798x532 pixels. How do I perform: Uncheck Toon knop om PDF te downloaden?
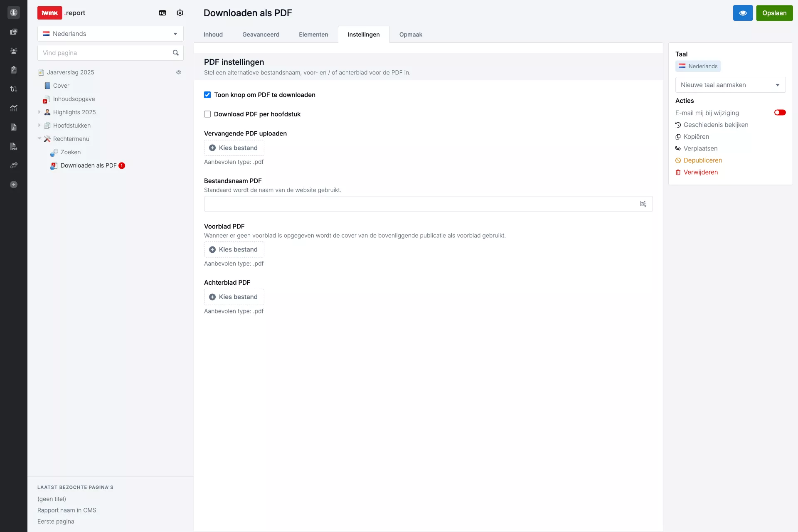pyautogui.click(x=207, y=95)
